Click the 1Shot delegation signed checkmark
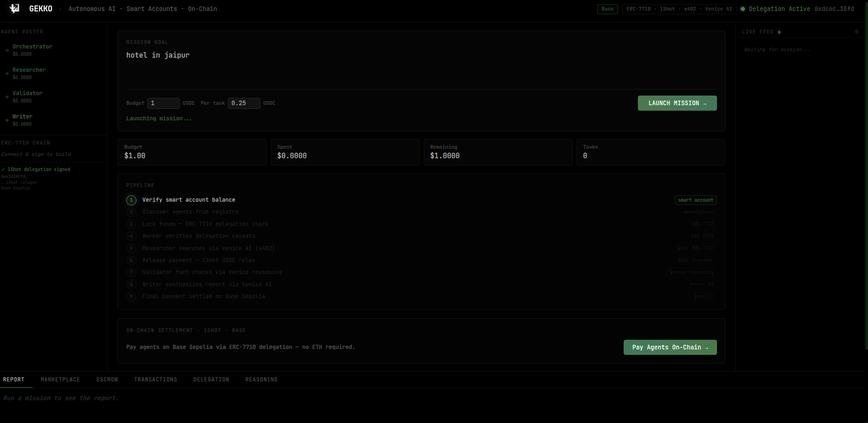This screenshot has height=423, width=868. [3, 170]
